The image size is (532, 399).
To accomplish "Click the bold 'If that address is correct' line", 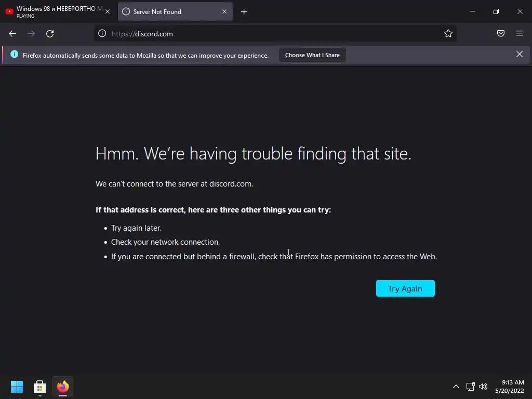I will pyautogui.click(x=213, y=210).
